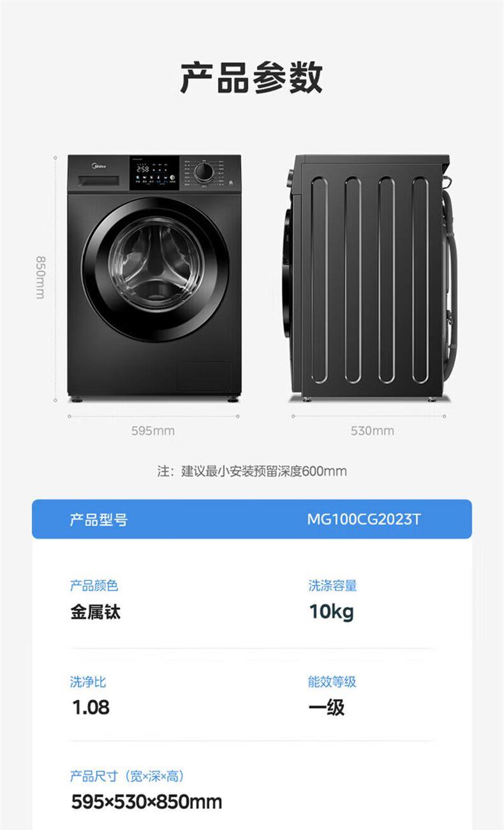Screen dimensions: 504x830
Task: Click the 595mm width label
Action: 153,431
